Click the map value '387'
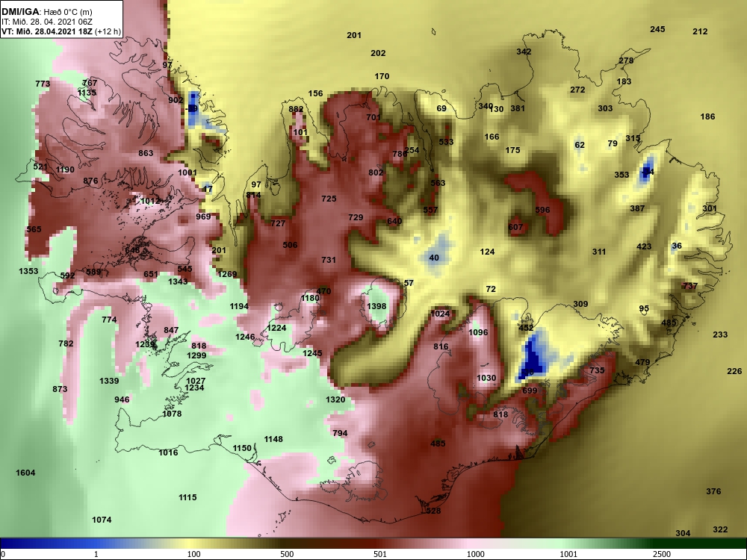Image resolution: width=747 pixels, height=560 pixels. pos(637,208)
